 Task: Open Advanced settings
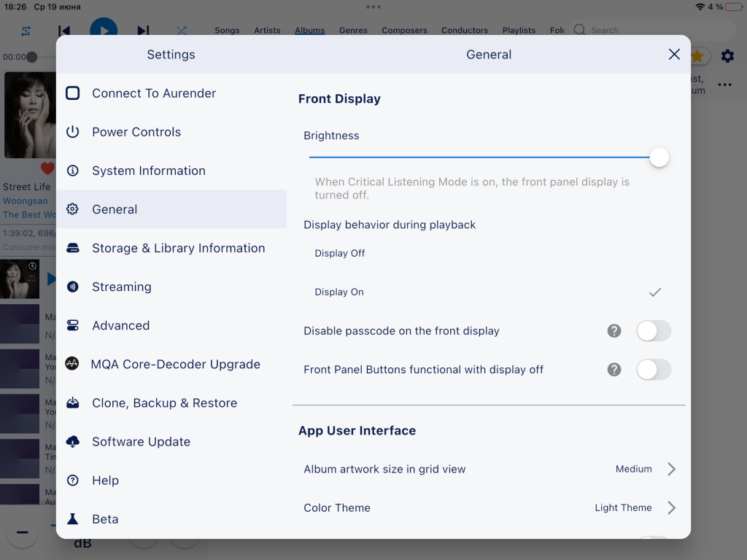pyautogui.click(x=171, y=325)
